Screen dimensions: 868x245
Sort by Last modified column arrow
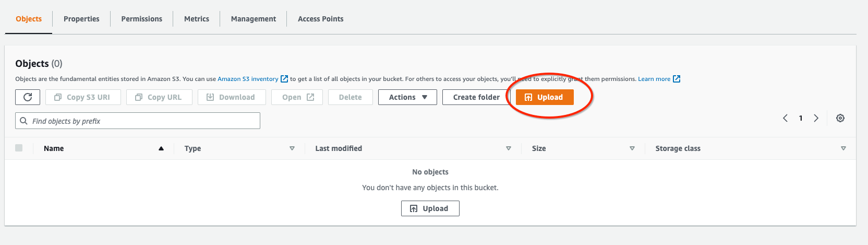tap(509, 148)
